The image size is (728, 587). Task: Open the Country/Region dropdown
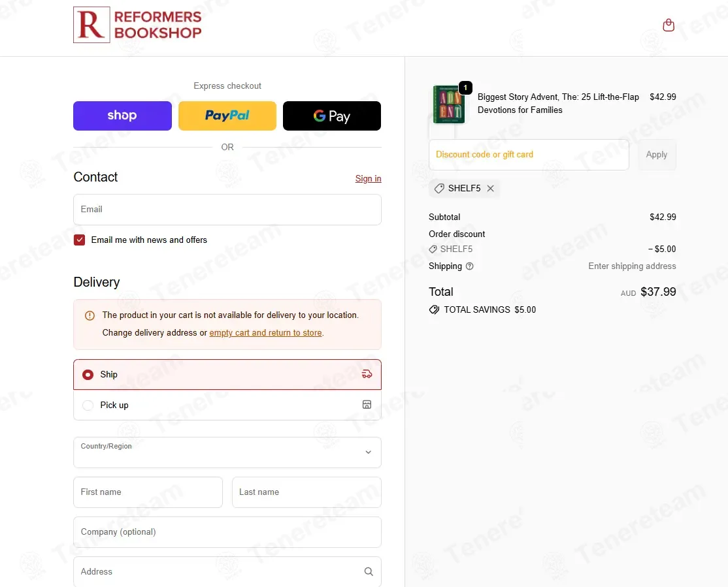pos(227,452)
